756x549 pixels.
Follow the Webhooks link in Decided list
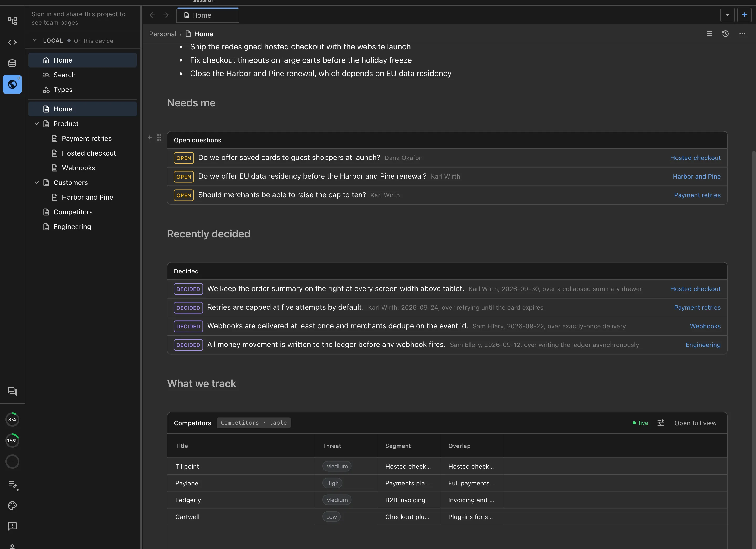click(x=705, y=326)
